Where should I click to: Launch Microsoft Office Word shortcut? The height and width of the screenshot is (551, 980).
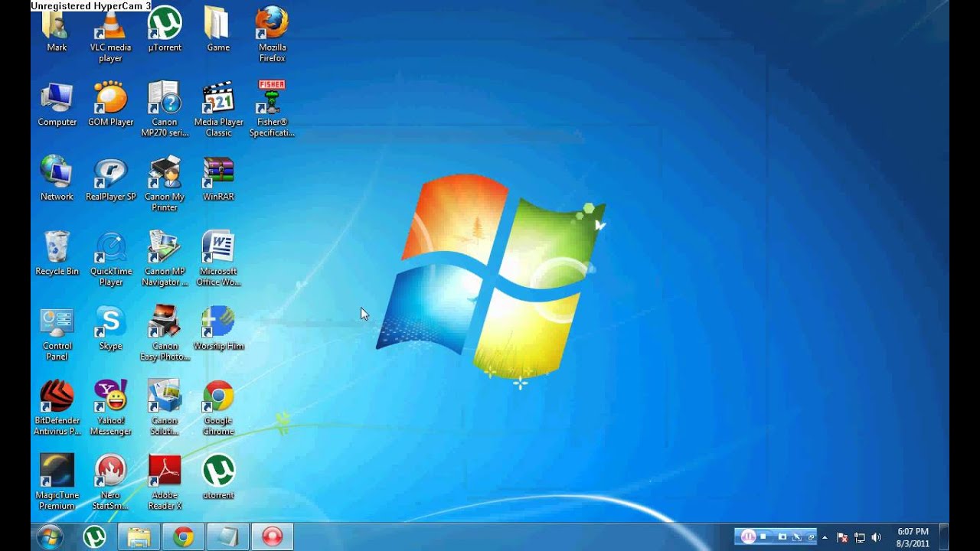(218, 259)
